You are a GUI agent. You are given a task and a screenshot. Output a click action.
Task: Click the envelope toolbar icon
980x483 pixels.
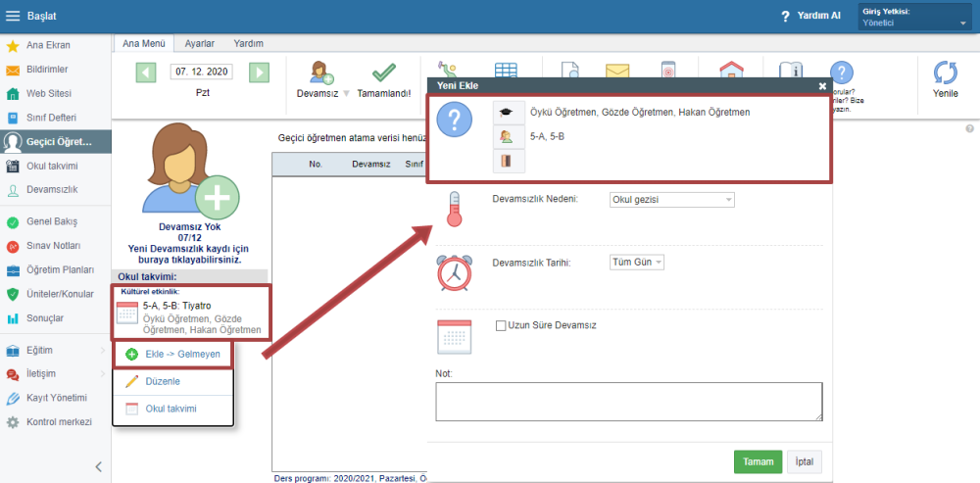pyautogui.click(x=617, y=72)
